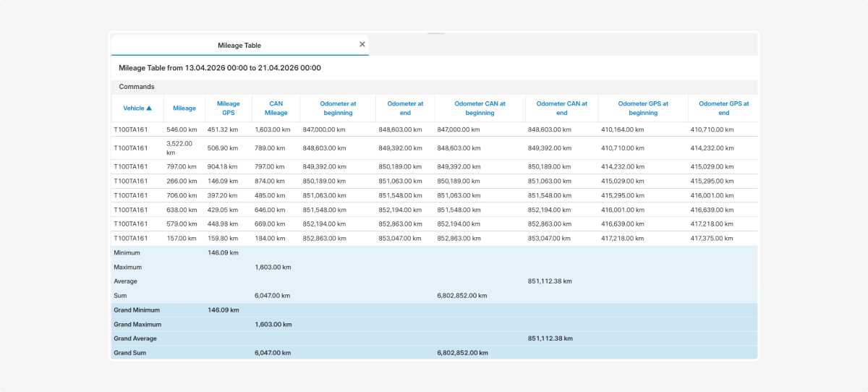Viewport: 868px width, 392px height.
Task: Click the Average value 851,112.38 km
Action: coord(550,281)
